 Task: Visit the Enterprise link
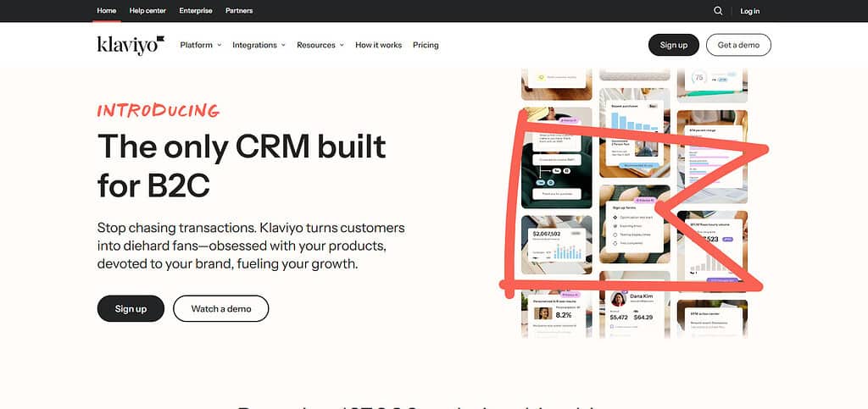pos(196,10)
